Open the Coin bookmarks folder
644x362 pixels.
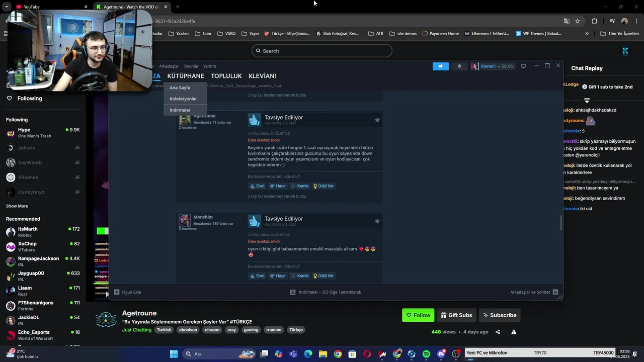pyautogui.click(x=203, y=34)
